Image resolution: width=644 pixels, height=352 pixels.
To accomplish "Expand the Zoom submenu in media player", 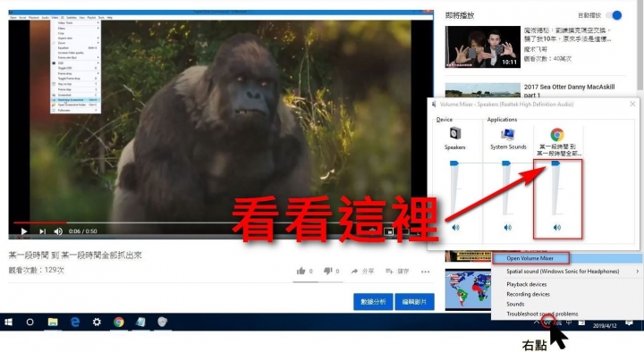I will (x=75, y=43).
